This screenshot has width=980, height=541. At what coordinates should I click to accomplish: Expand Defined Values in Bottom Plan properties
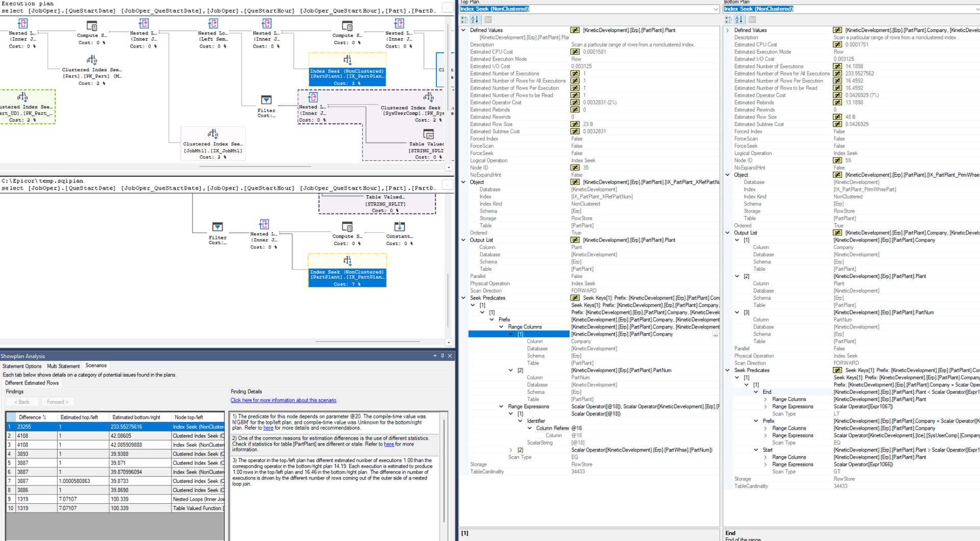(x=727, y=30)
